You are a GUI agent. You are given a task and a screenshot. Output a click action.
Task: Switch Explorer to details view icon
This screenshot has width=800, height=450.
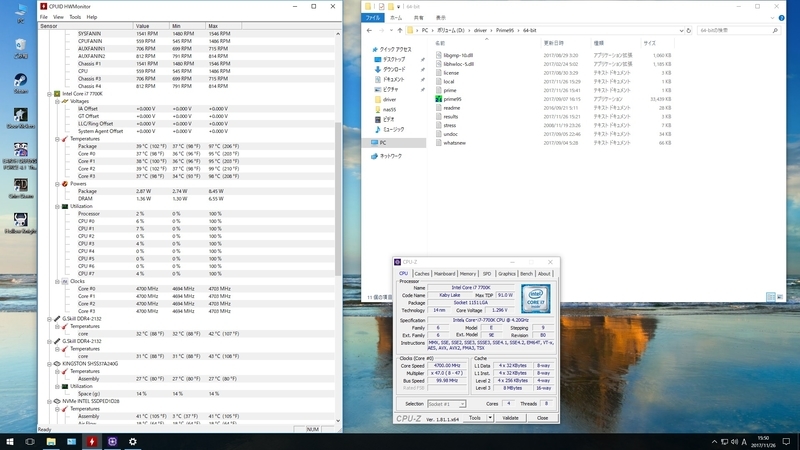(x=771, y=297)
